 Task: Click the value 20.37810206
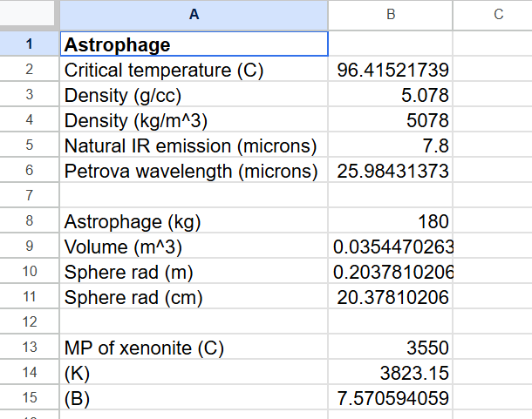[391, 297]
